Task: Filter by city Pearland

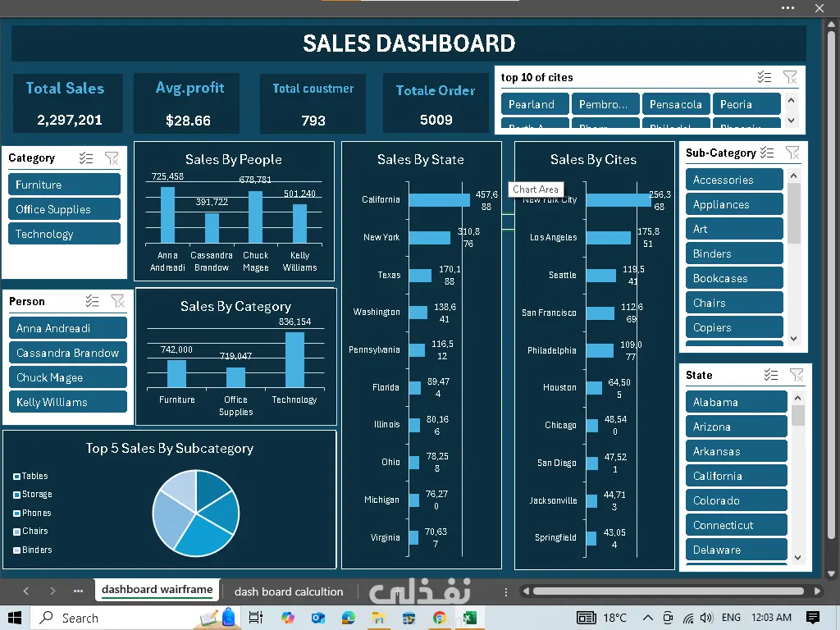Action: (535, 104)
